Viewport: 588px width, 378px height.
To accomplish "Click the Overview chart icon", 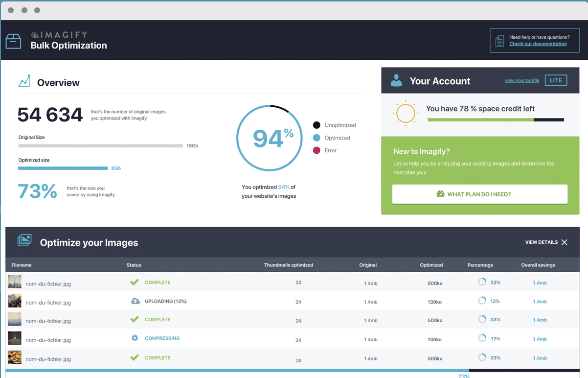I will 24,81.
